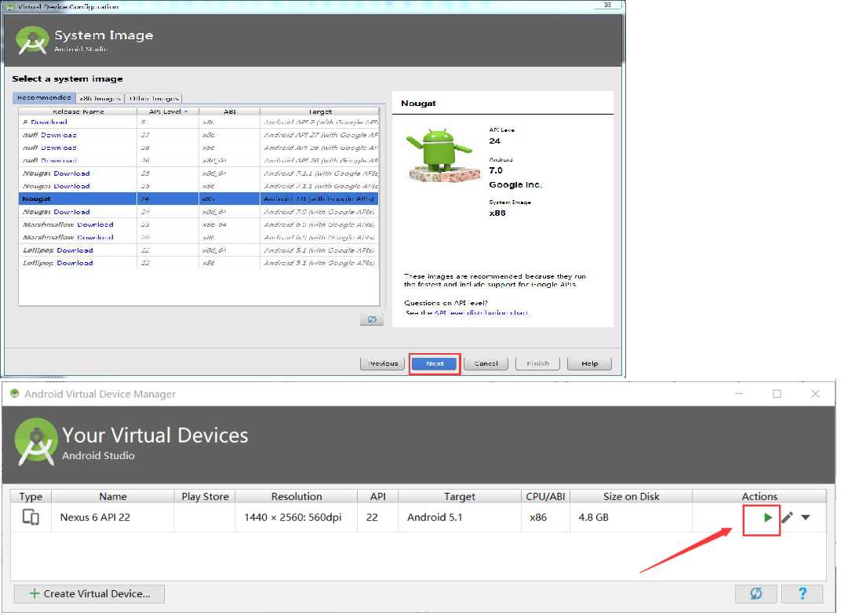Click the Nexus 6 API 22 name
841x616 pixels.
(95, 517)
